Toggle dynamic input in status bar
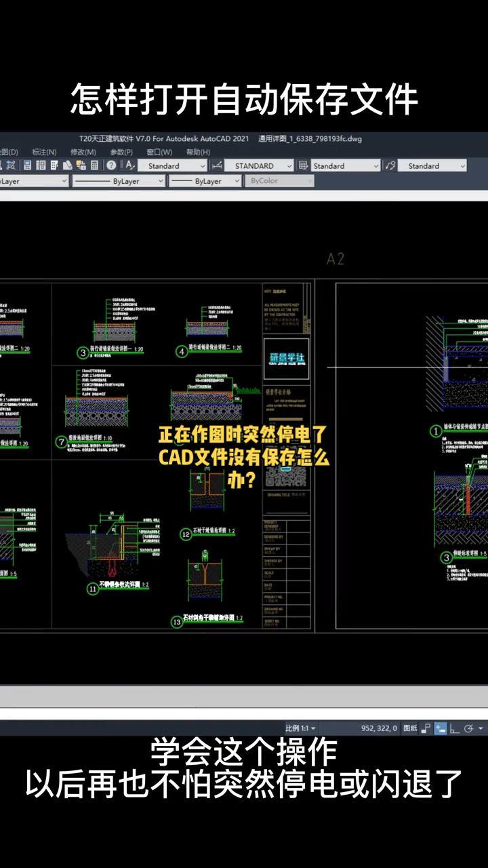 [441, 728]
